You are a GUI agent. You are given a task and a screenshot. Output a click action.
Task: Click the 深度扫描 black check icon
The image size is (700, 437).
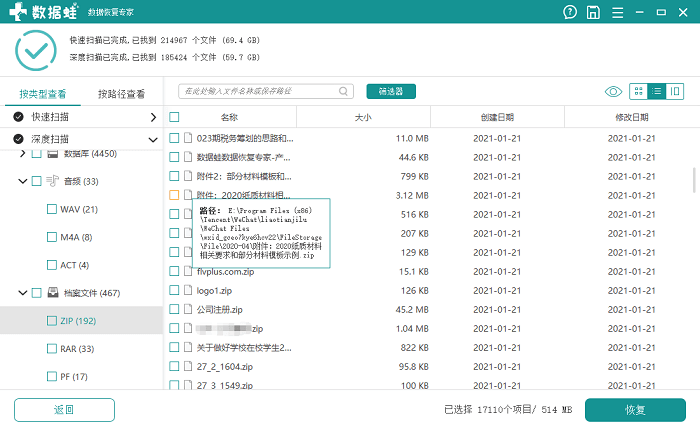click(x=18, y=139)
